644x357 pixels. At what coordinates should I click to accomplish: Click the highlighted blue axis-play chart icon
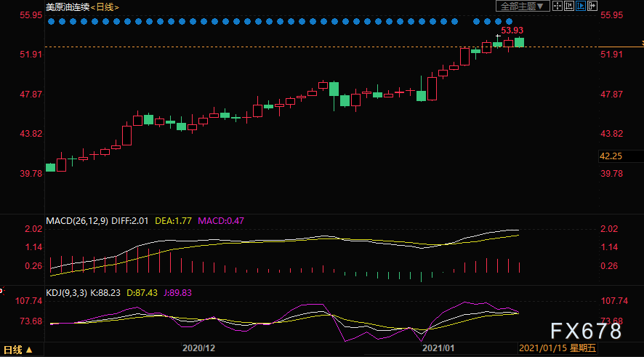(x=580, y=6)
